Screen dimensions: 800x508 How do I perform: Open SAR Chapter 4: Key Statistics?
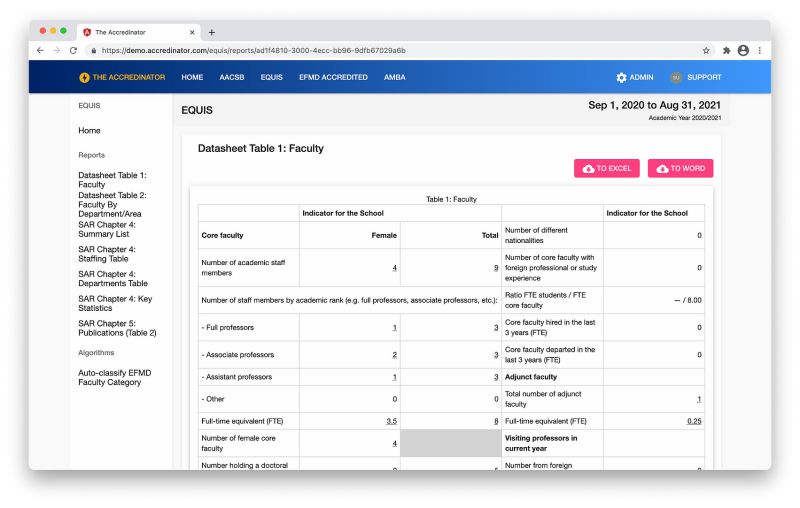(x=115, y=303)
